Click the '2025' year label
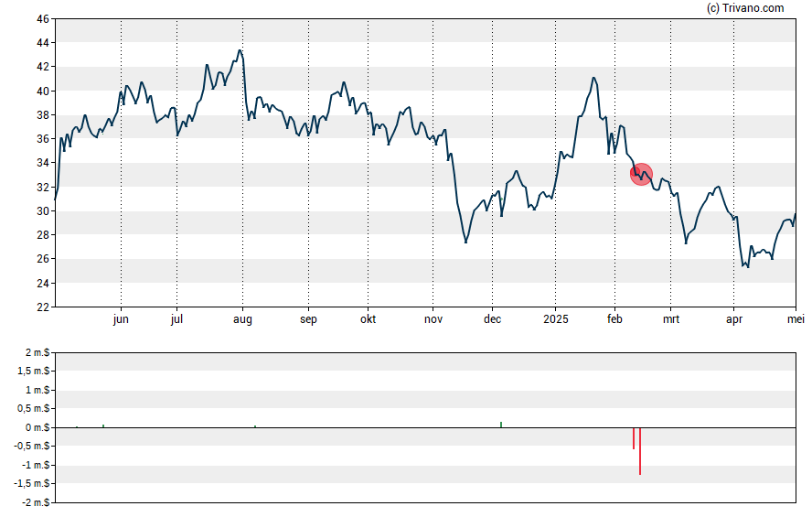 click(x=556, y=319)
